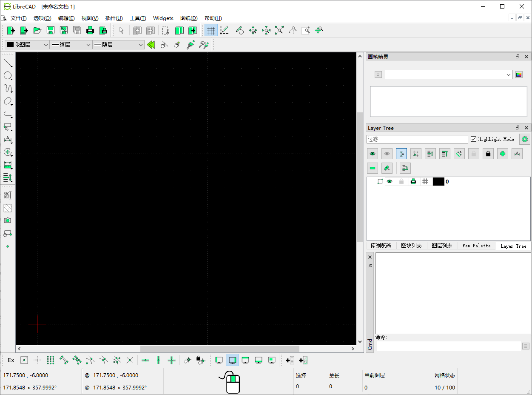Expand the Circle tools dropdown

8,76
